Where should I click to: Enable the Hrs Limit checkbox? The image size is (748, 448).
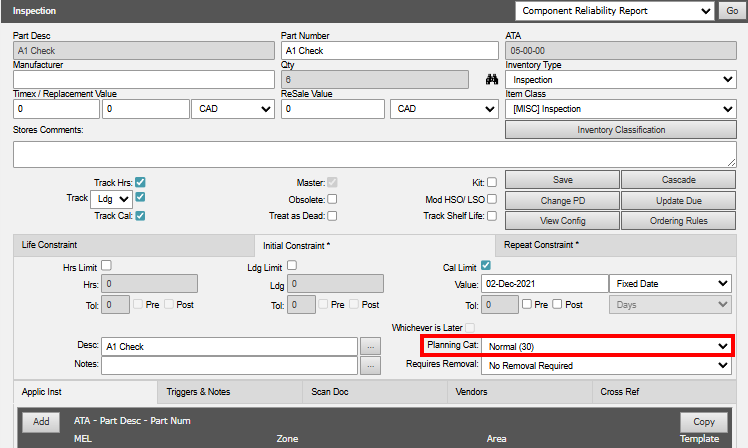(106, 265)
